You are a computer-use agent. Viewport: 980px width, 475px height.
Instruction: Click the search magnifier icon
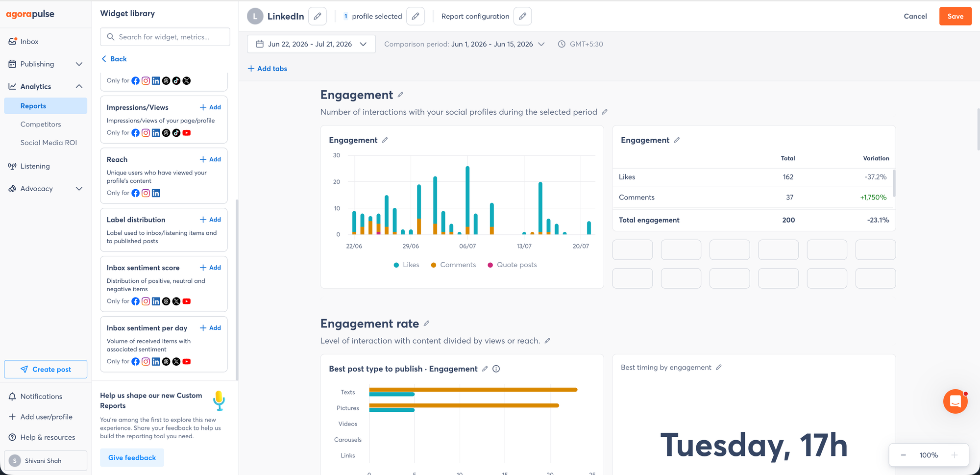click(x=111, y=37)
